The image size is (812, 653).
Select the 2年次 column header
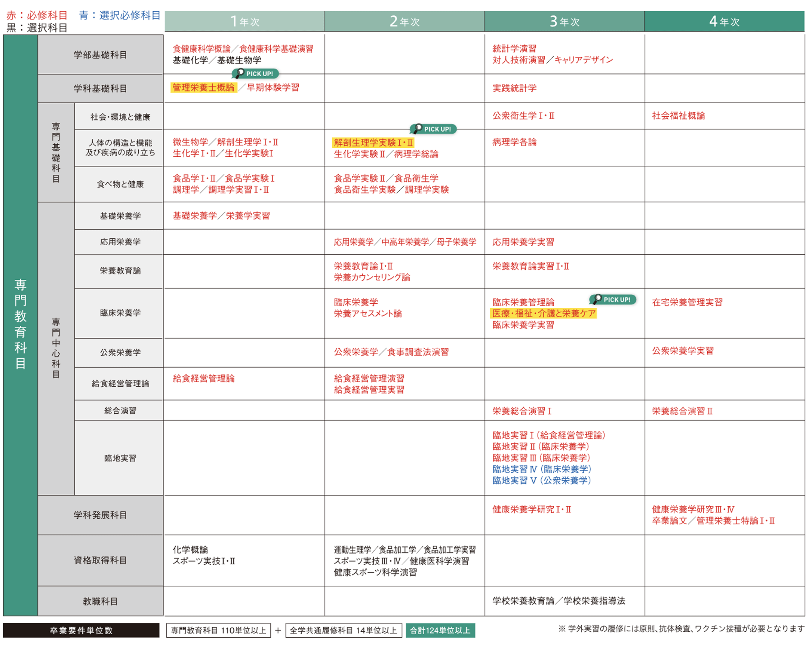tap(404, 21)
